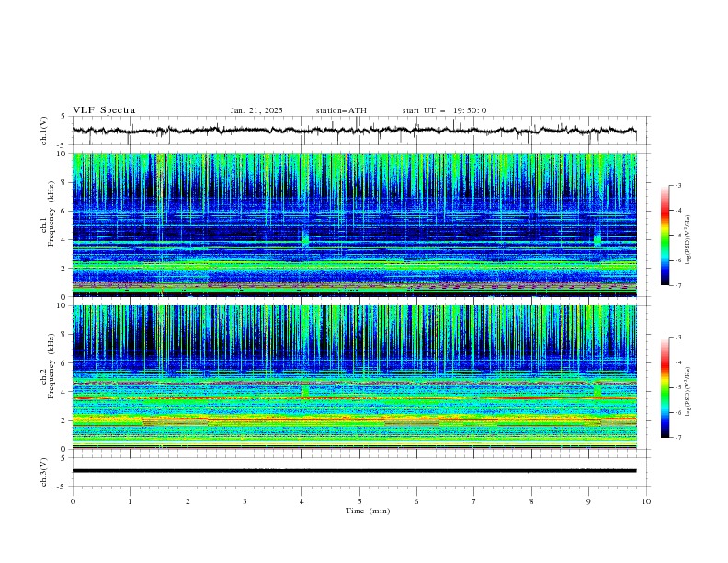The width and height of the screenshot is (728, 563).
Task: Click the "log(PSD)(V²/Hz)" label of the lower colorbar
Action: click(x=688, y=392)
